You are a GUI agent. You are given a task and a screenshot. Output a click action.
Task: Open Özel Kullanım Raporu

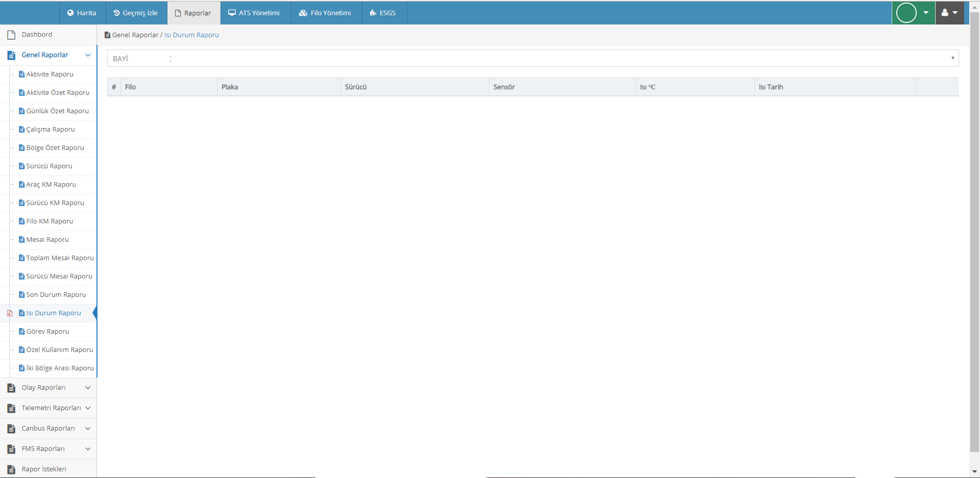(60, 350)
